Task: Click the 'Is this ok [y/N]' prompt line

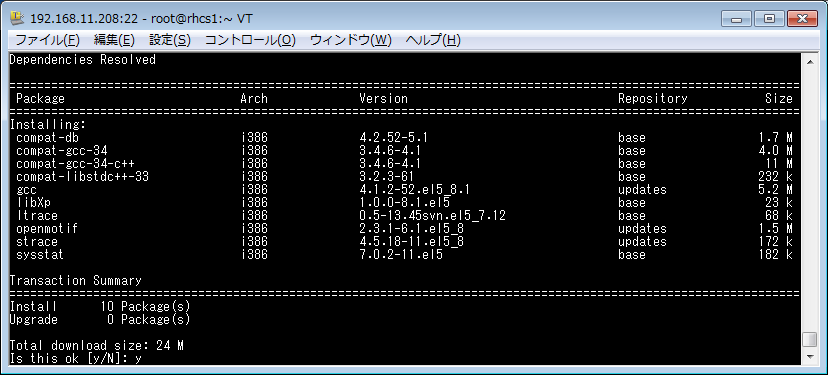Action: point(76,359)
